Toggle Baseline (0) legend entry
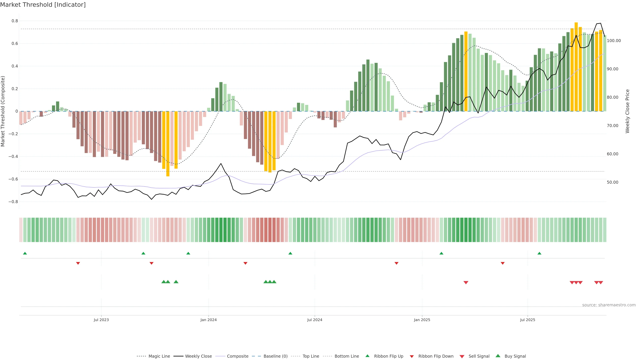Image resolution: width=644 pixels, height=362 pixels. pyautogui.click(x=275, y=356)
